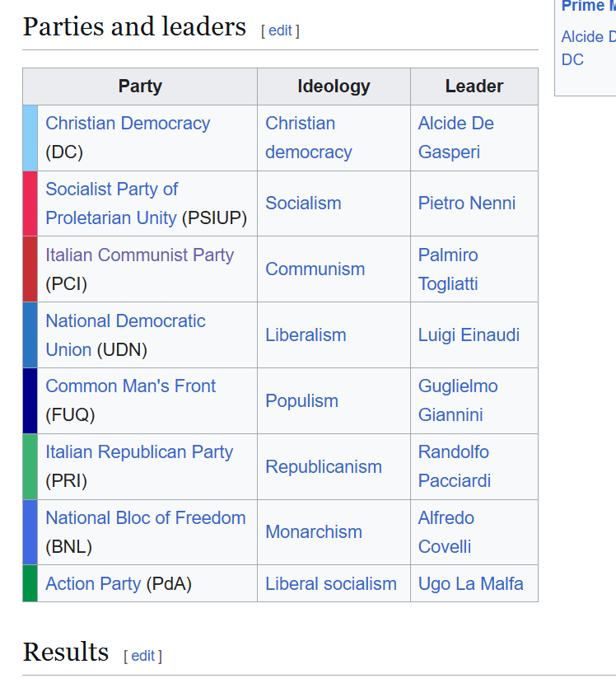Click the DC link in the infobox
Image resolution: width=616 pixels, height=683 pixels.
572,59
